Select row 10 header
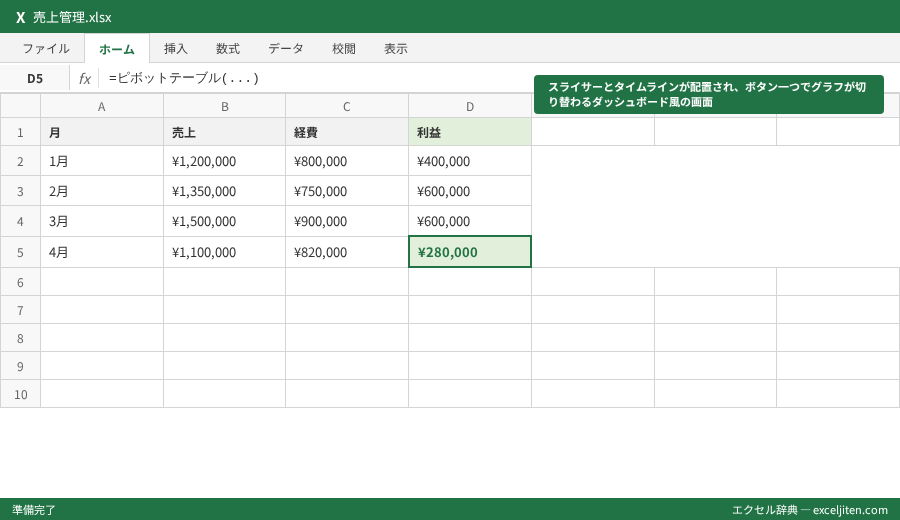This screenshot has width=900, height=520. tap(20, 394)
